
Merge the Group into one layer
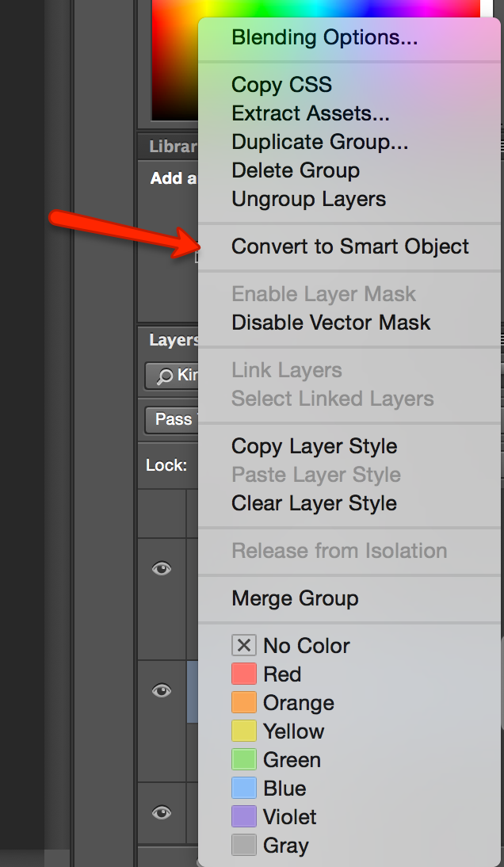pos(295,598)
